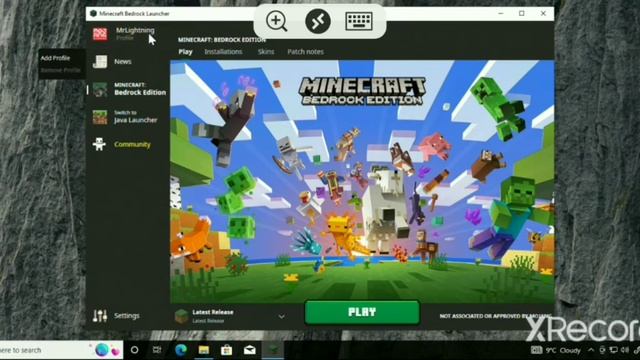Viewport: 640px width, 360px height.
Task: Open the on-screen keyboard icon
Action: click(x=359, y=21)
